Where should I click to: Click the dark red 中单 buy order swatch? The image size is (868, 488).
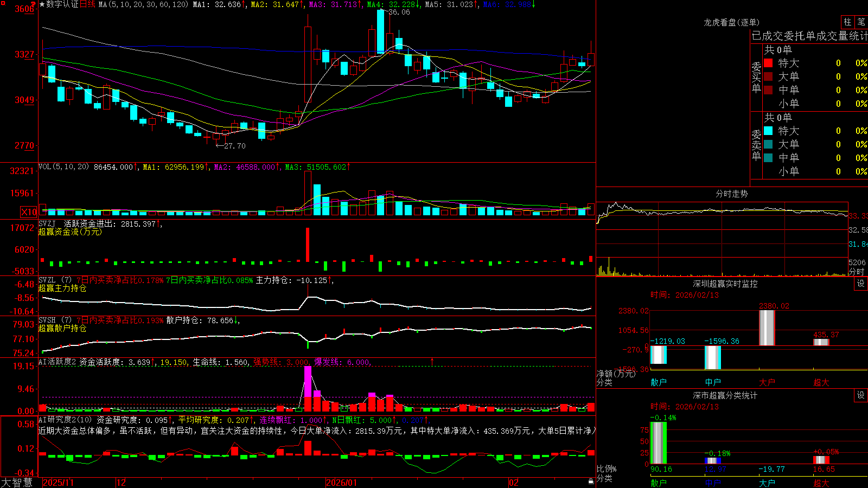pos(768,90)
